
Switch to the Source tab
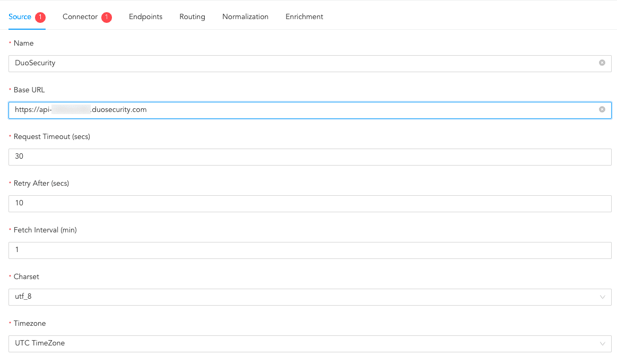click(20, 17)
